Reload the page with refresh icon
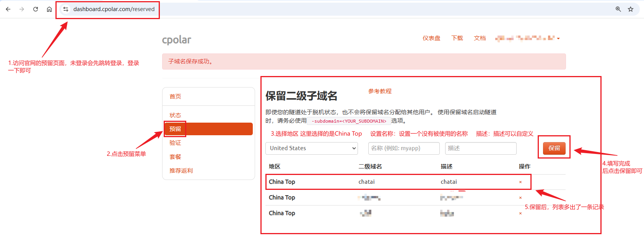The image size is (644, 238). coord(36,9)
